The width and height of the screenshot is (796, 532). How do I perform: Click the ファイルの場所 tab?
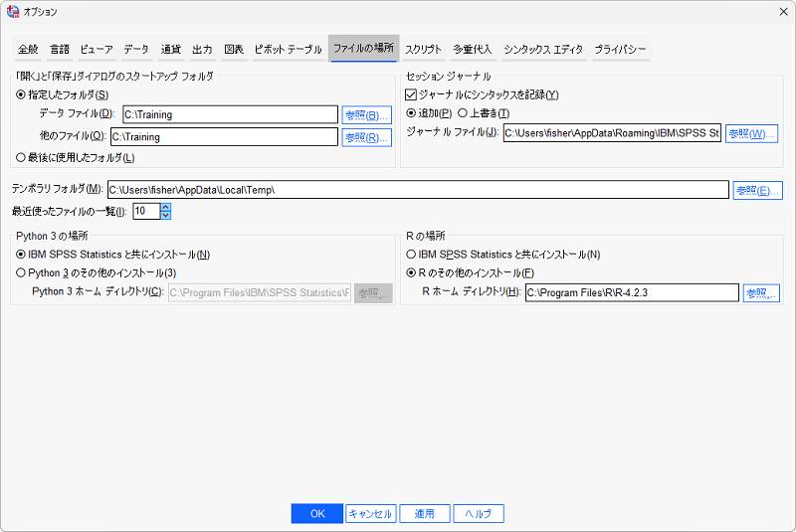[363, 48]
